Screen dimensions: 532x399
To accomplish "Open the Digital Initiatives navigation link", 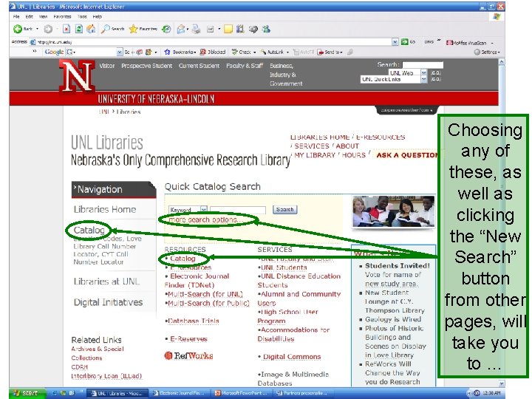I will [x=108, y=302].
